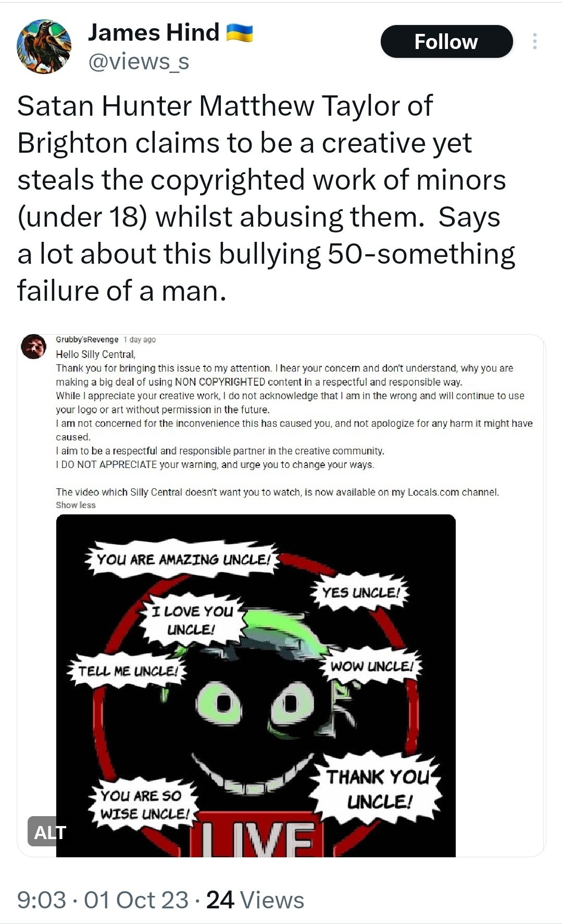Image resolution: width=562 pixels, height=924 pixels.
Task: Click the Grubby'sRevenge commenter avatar
Action: (34, 347)
